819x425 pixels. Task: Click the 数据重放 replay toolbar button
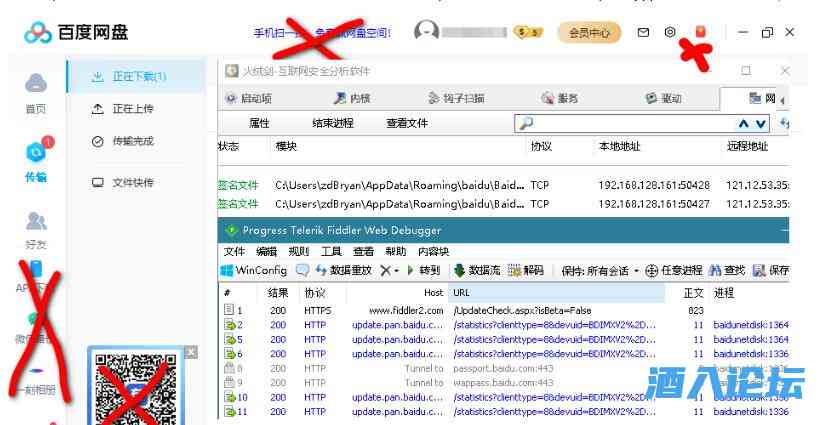[x=344, y=270]
